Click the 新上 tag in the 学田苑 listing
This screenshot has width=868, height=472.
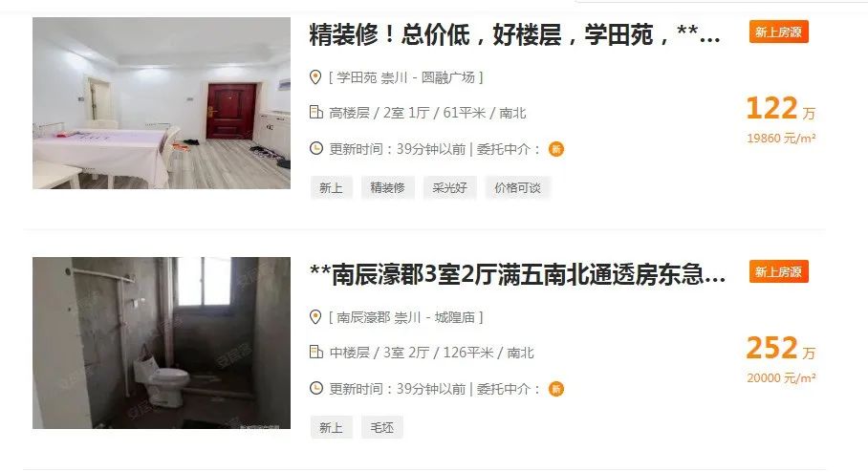(x=331, y=188)
